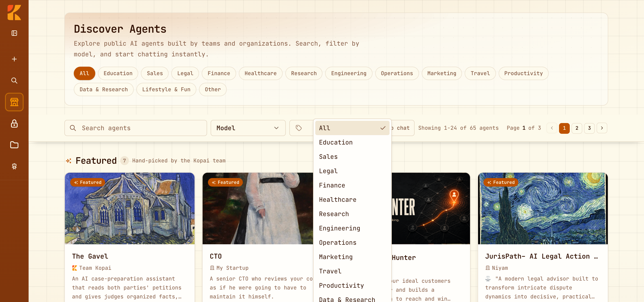Open the CTO card image
Image resolution: width=644 pixels, height=302 pixels.
tap(258, 208)
